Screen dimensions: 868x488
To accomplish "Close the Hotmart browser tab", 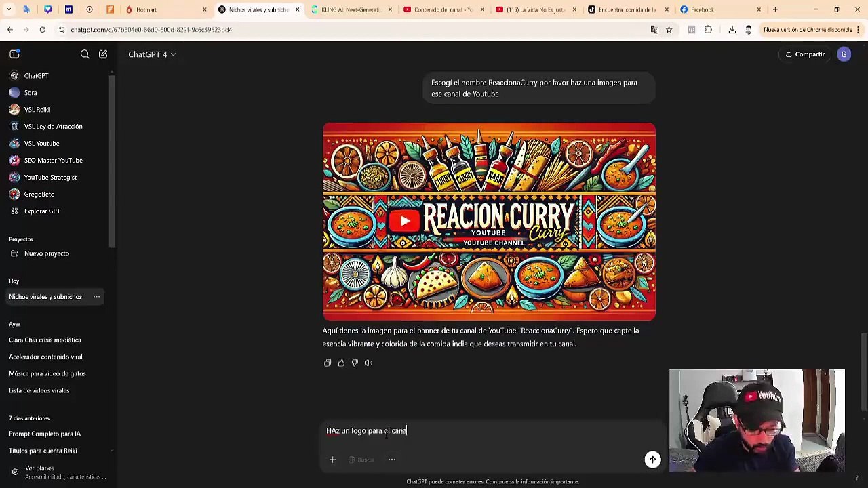I will point(205,9).
